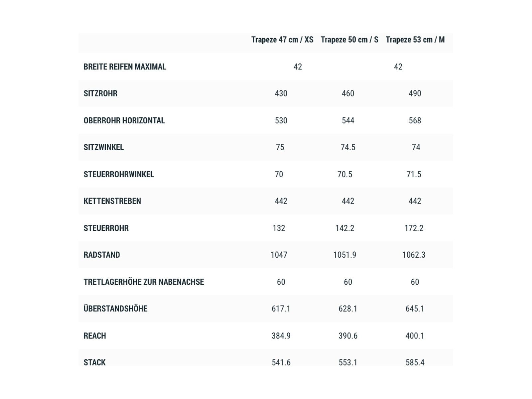Click the STEUERROHRWINKEL row label
Screen dimensions: 532x399
tap(119, 175)
